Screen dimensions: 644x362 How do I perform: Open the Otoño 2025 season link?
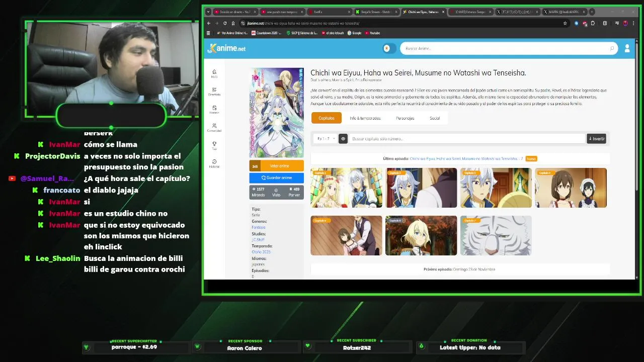click(261, 252)
